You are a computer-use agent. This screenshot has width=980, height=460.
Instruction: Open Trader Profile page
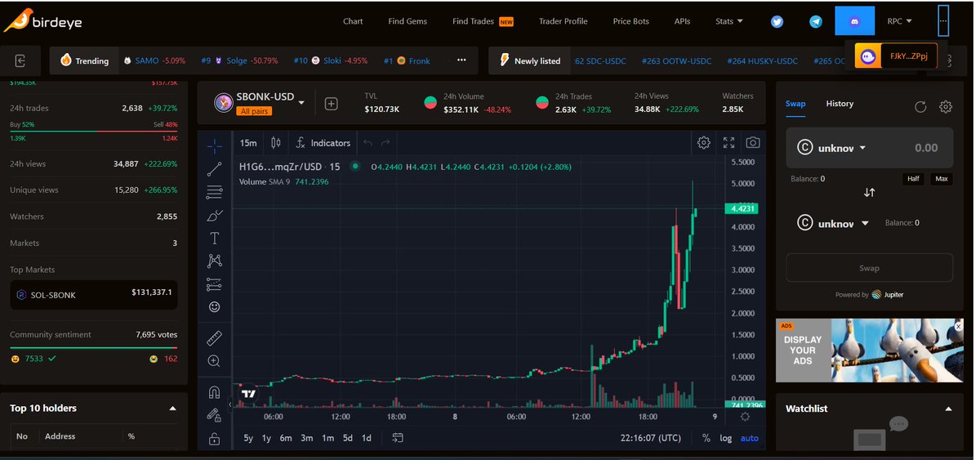(563, 21)
